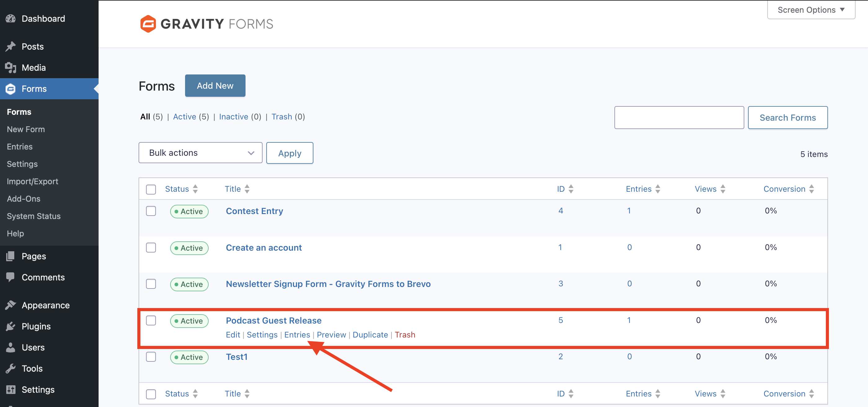Select the Test1 form checkbox
868x407 pixels.
pyautogui.click(x=151, y=357)
